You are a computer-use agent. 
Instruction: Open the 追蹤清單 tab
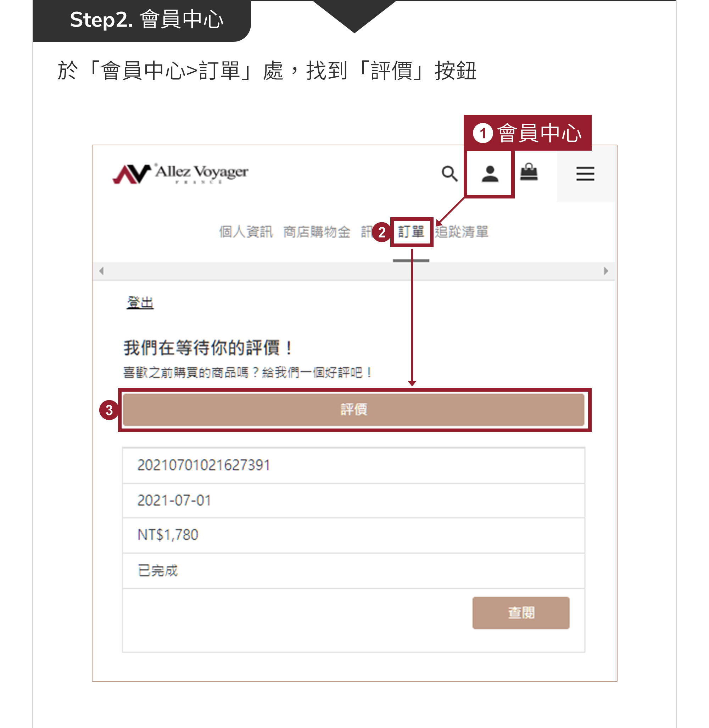461,231
